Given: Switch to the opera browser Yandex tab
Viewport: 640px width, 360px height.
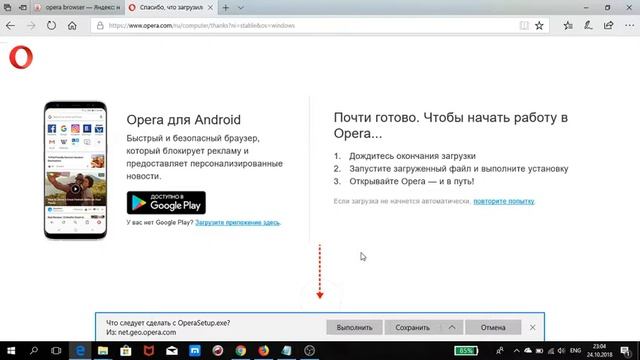Looking at the screenshot, I should point(78,7).
